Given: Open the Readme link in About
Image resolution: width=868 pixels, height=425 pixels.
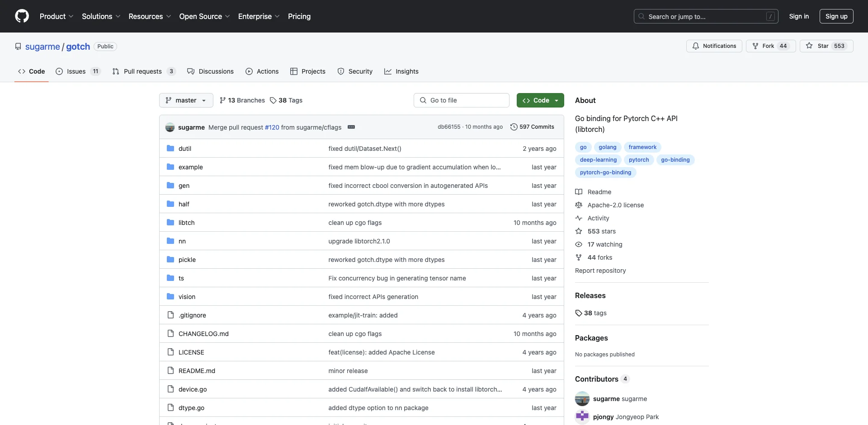Looking at the screenshot, I should [x=594, y=192].
